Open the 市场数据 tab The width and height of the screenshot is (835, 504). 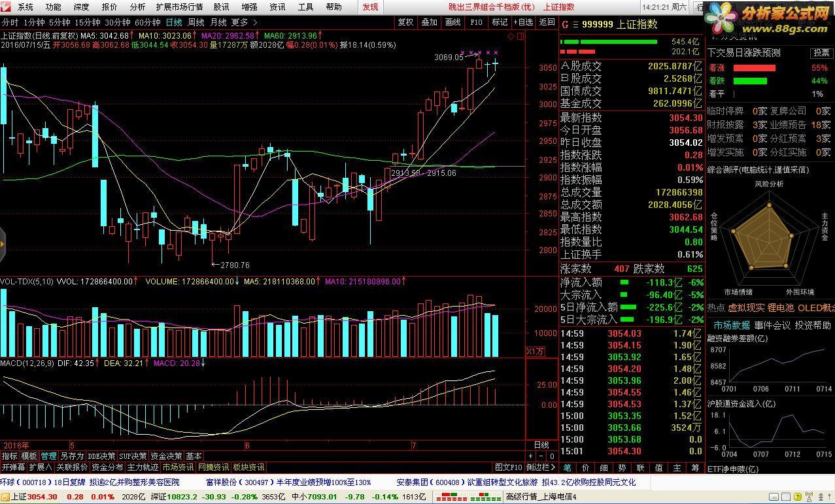point(732,326)
